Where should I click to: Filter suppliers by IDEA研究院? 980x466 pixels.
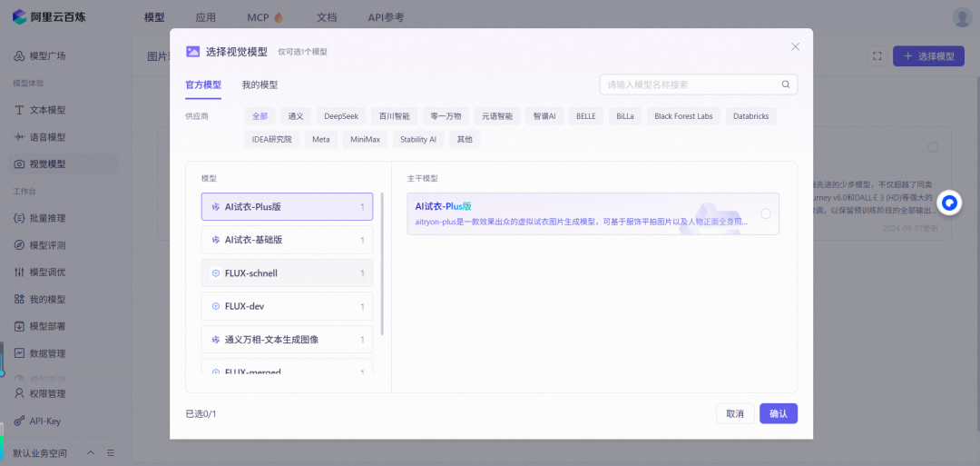tap(272, 140)
